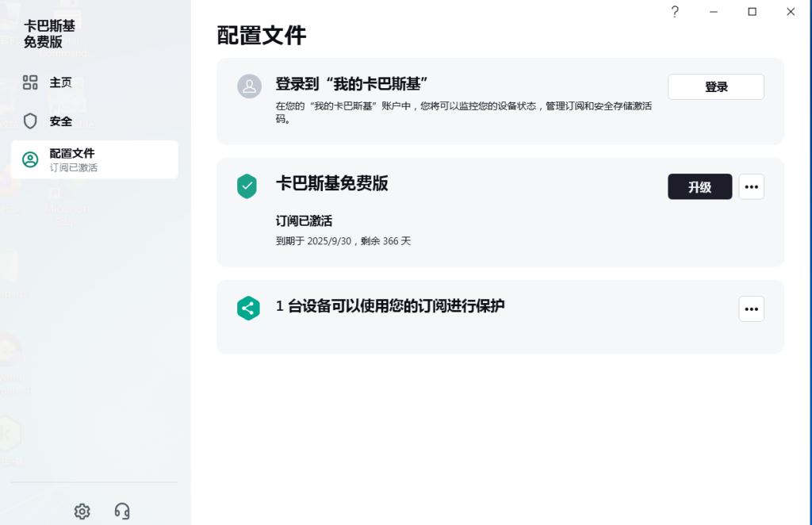Open the settings gear icon
This screenshot has height=525, width=812.
point(82,511)
